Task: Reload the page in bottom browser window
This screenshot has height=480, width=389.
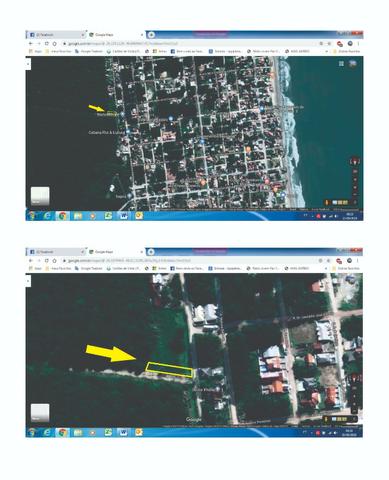Action: click(x=47, y=261)
